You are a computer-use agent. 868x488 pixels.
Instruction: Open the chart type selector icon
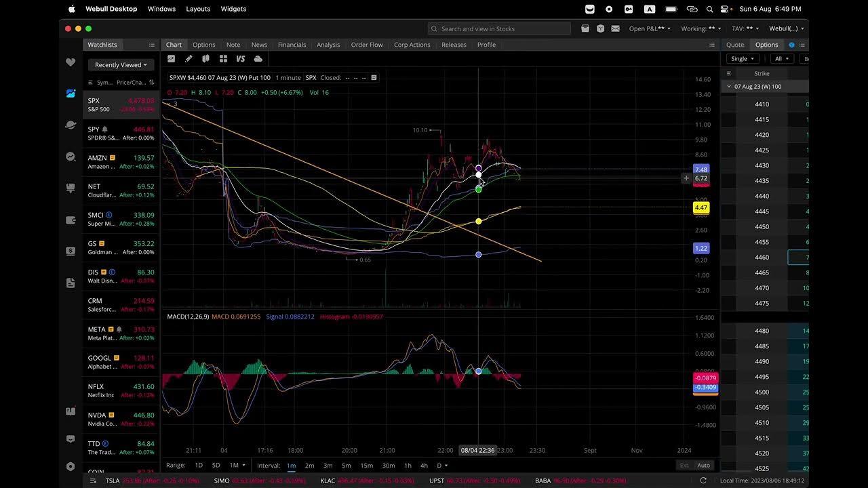(x=171, y=59)
